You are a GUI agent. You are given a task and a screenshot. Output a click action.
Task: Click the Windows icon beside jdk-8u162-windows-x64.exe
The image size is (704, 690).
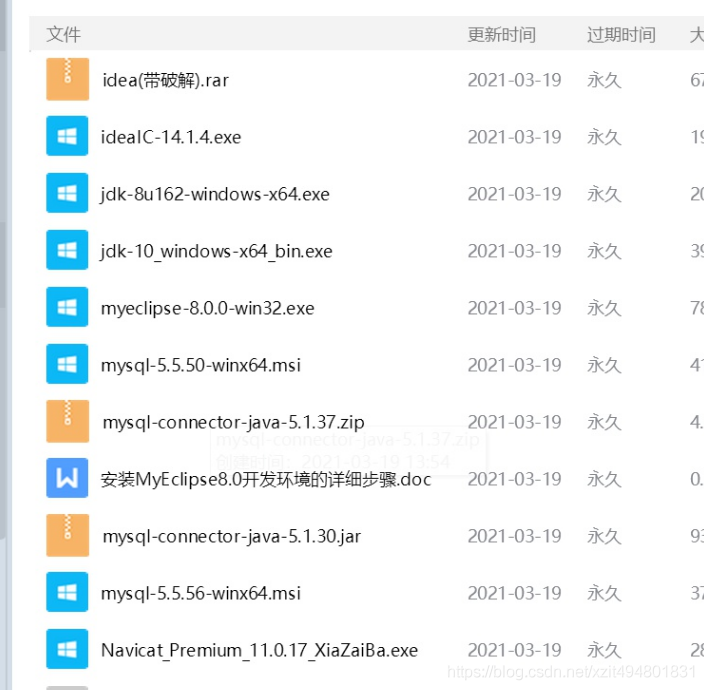point(67,193)
